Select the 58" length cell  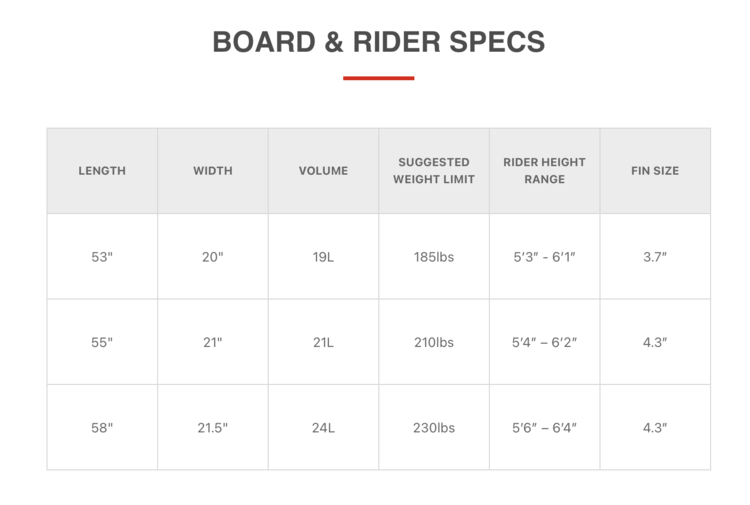point(102,428)
